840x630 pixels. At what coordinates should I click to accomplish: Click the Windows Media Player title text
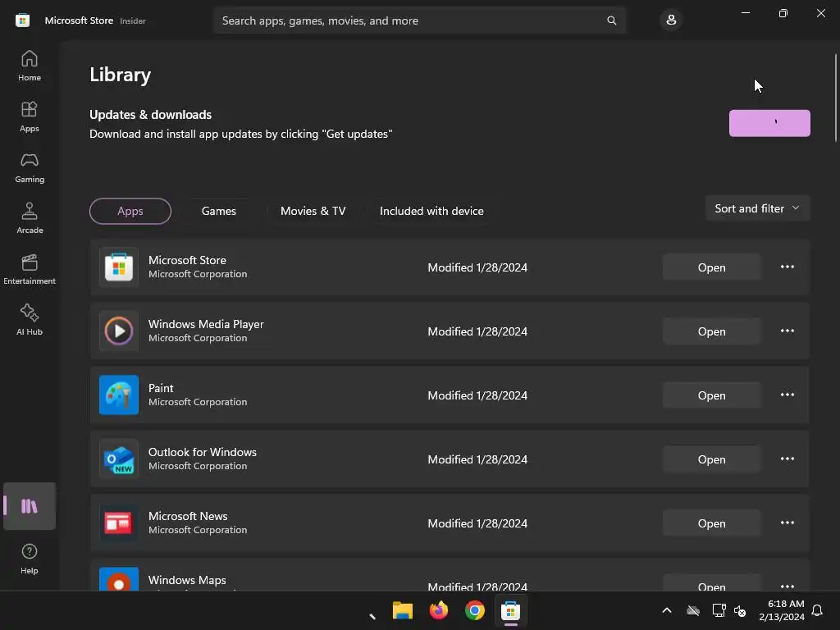click(206, 324)
